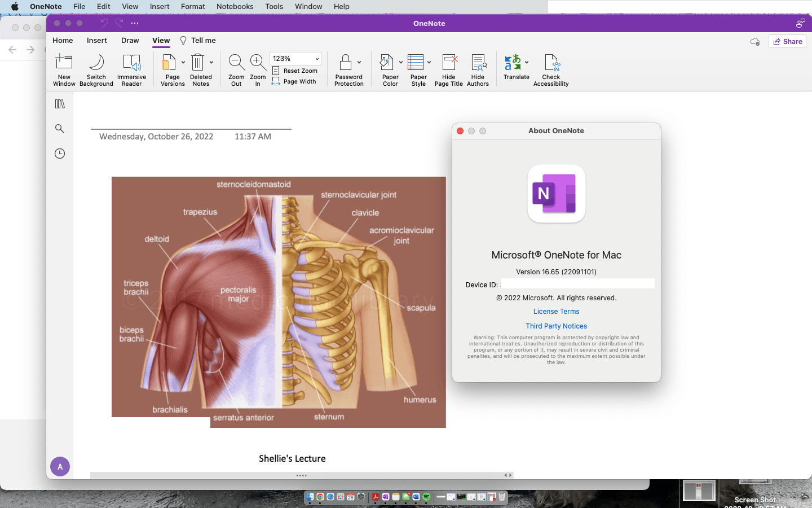The height and width of the screenshot is (508, 812).
Task: Click the Paper Color icon
Action: 387,62
